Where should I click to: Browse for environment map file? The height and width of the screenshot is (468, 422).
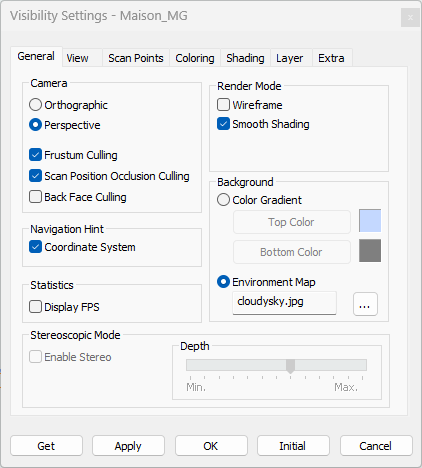[365, 304]
